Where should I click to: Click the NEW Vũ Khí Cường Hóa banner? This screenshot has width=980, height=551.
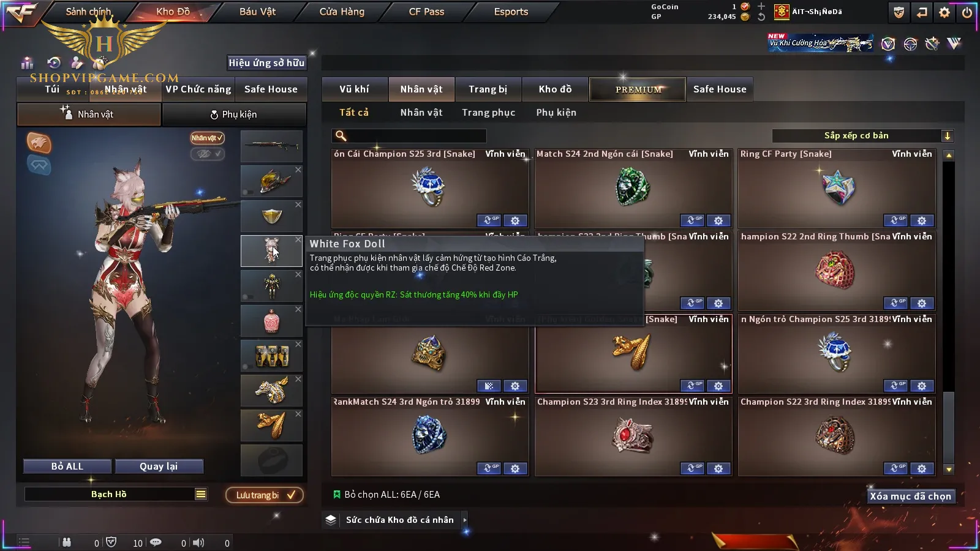[821, 43]
